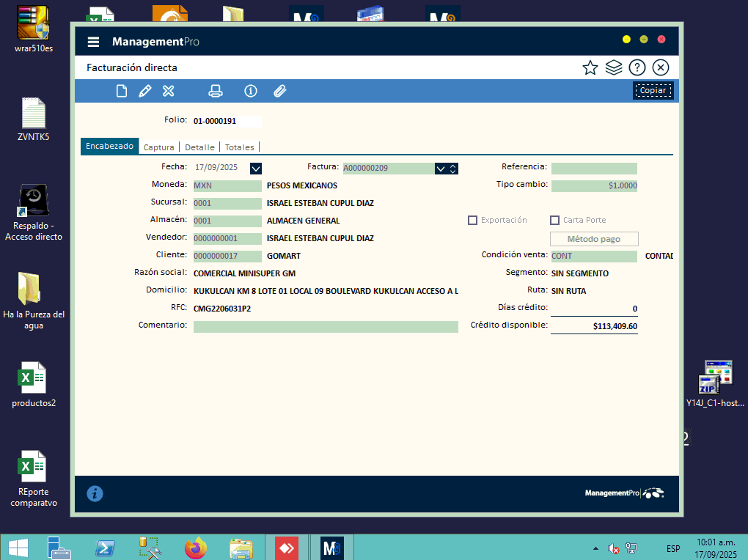The height and width of the screenshot is (560, 748).
Task: Click the paperclip attachment icon
Action: click(279, 91)
